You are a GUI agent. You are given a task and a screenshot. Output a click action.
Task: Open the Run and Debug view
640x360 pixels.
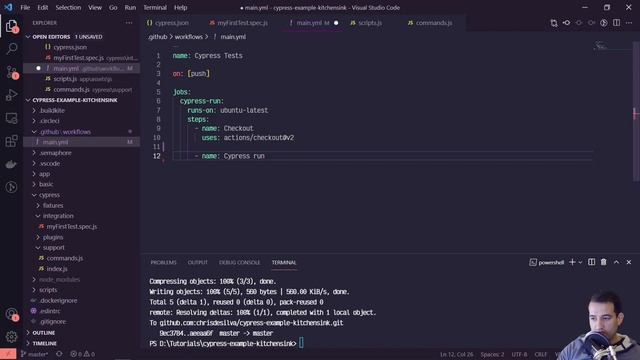[x=11, y=95]
